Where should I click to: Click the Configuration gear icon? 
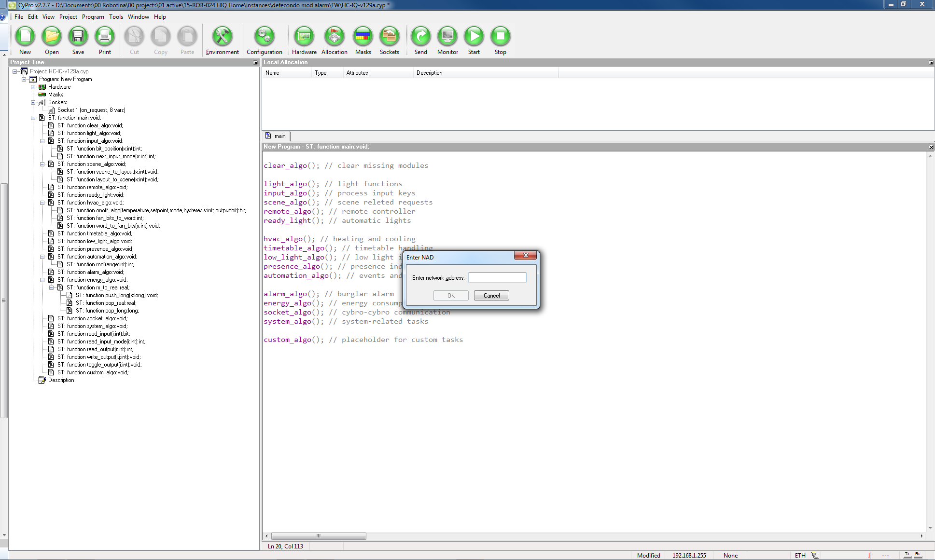coord(264,37)
